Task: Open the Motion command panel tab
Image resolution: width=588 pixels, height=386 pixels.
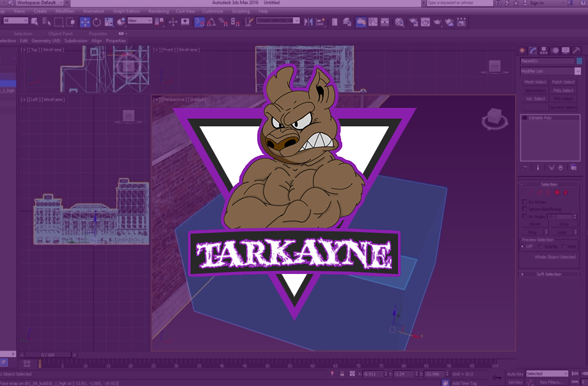Action: 555,50
